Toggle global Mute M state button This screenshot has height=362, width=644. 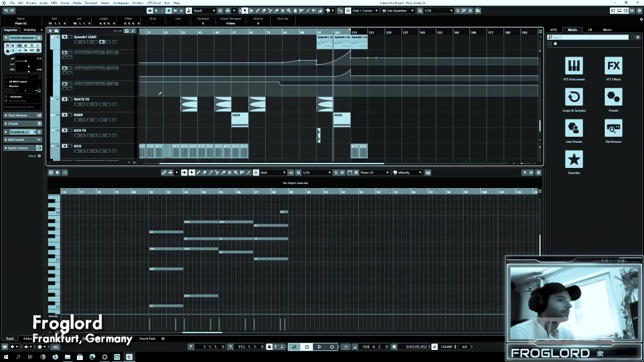(150, 11)
